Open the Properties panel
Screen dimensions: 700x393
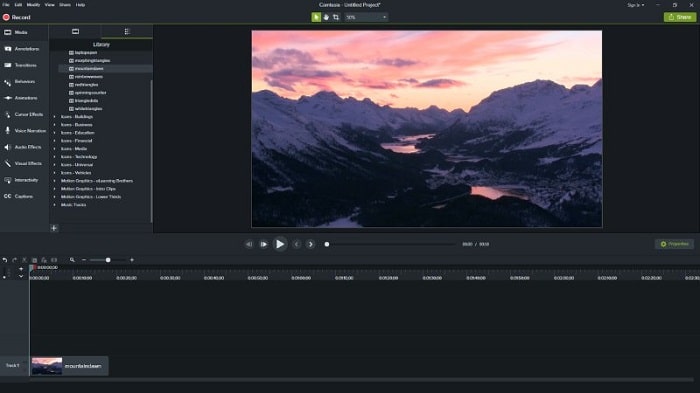[675, 244]
